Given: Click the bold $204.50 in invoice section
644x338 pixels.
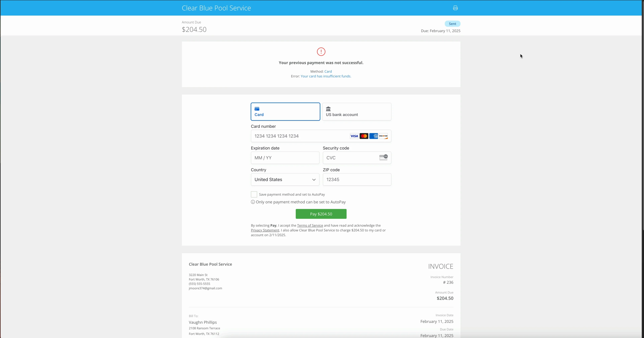Looking at the screenshot, I should pyautogui.click(x=445, y=298).
